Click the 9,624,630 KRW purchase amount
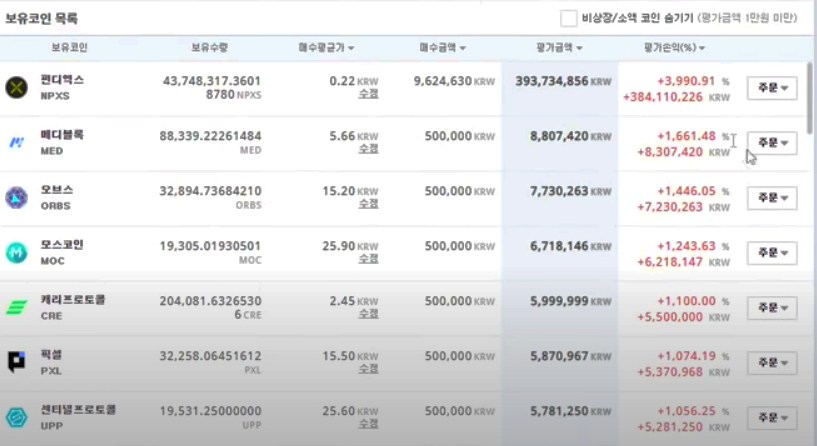This screenshot has height=446, width=817. pyautogui.click(x=454, y=81)
